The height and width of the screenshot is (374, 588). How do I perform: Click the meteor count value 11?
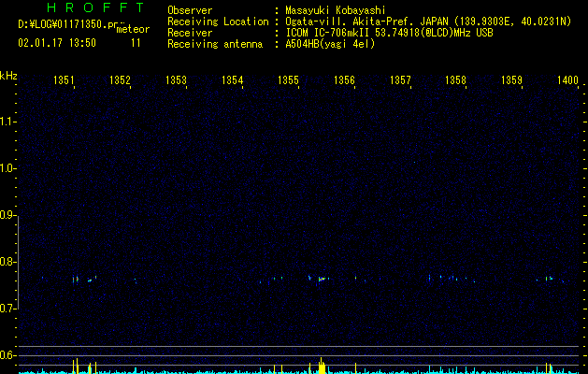point(136,43)
